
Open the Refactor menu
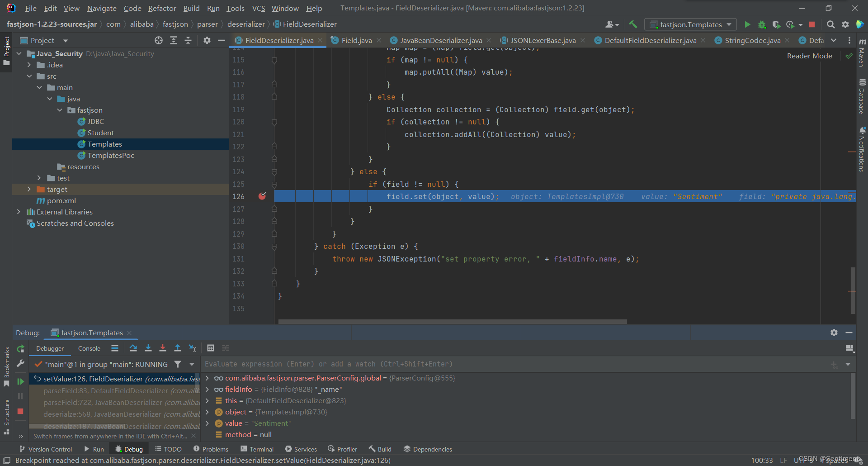click(x=162, y=8)
